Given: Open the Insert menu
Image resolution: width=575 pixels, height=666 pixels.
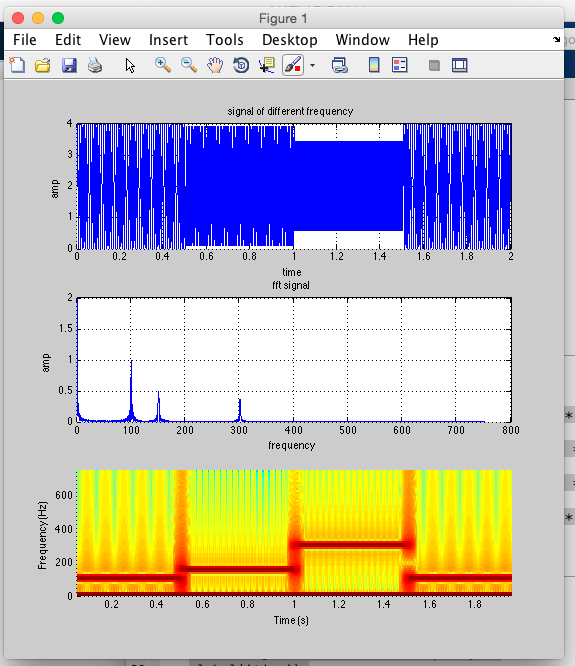Looking at the screenshot, I should click(168, 40).
